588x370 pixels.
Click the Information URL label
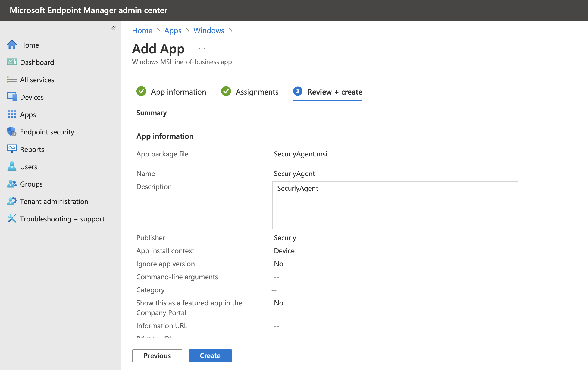[162, 326]
